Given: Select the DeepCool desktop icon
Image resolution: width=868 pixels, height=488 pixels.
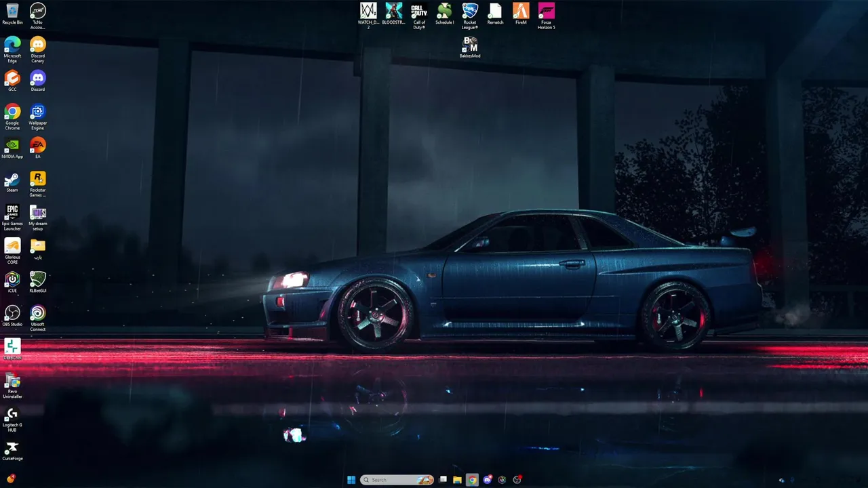Looking at the screenshot, I should coord(12,349).
